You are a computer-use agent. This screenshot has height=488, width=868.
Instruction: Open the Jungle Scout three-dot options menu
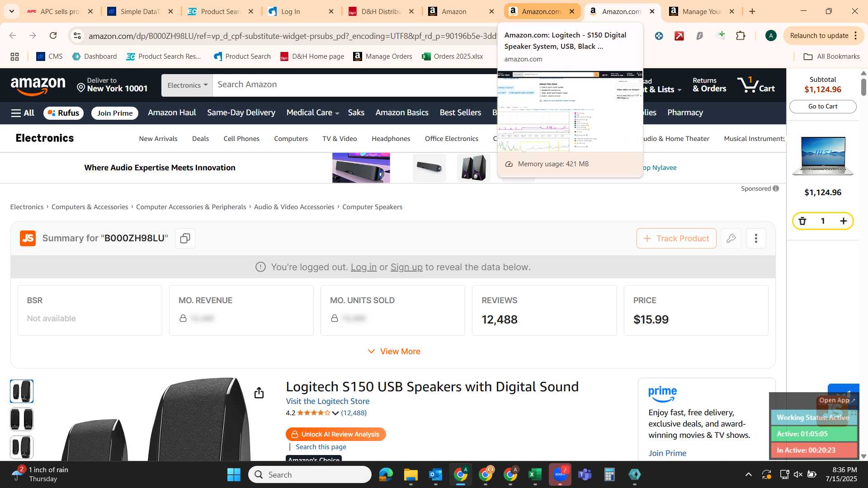point(756,238)
